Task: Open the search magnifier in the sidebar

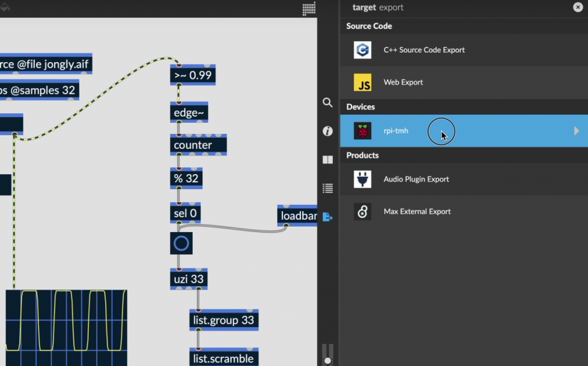Action: [328, 102]
